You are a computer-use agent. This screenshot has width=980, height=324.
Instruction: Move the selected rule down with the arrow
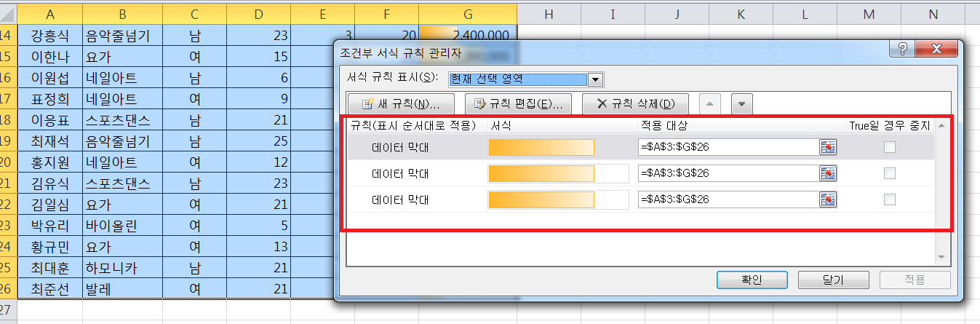pyautogui.click(x=741, y=103)
